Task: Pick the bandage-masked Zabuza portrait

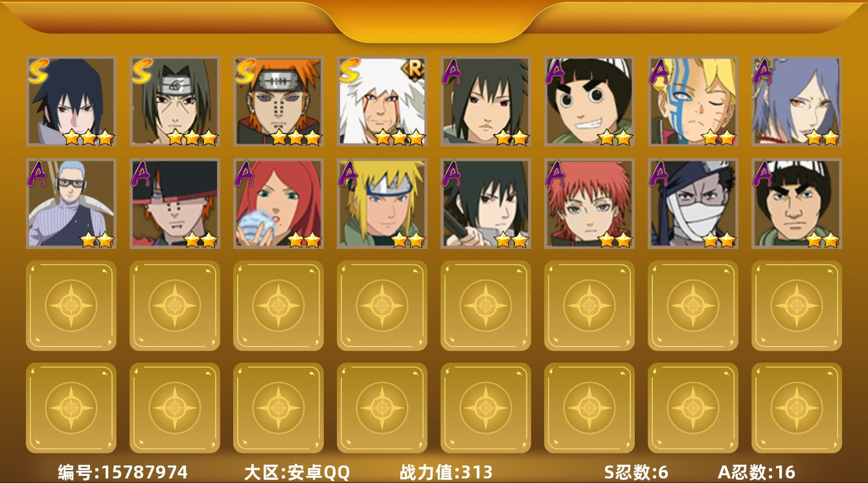Action: point(693,204)
